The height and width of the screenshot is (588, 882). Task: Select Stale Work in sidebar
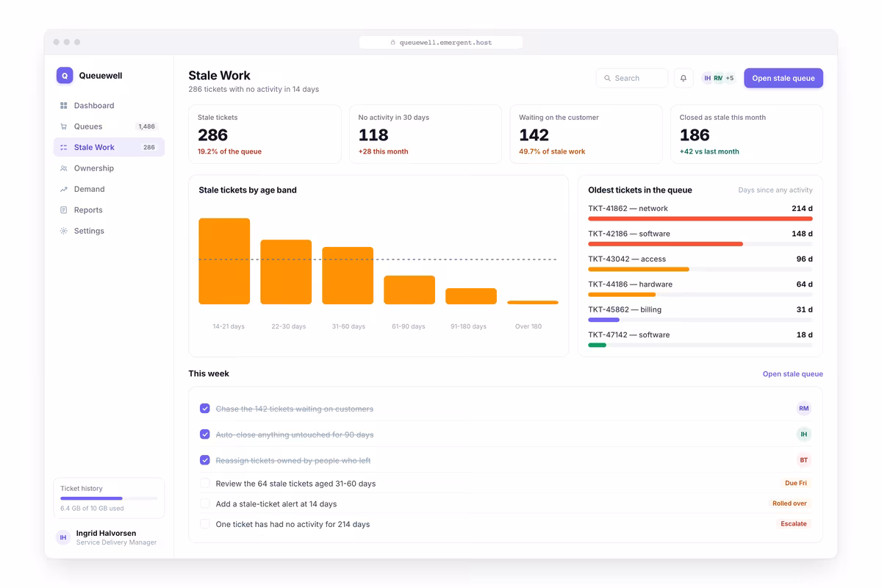[x=109, y=147]
